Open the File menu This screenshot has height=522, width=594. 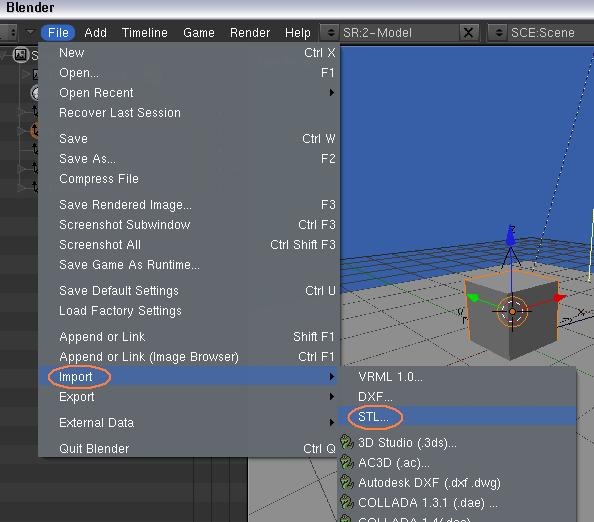(x=58, y=33)
